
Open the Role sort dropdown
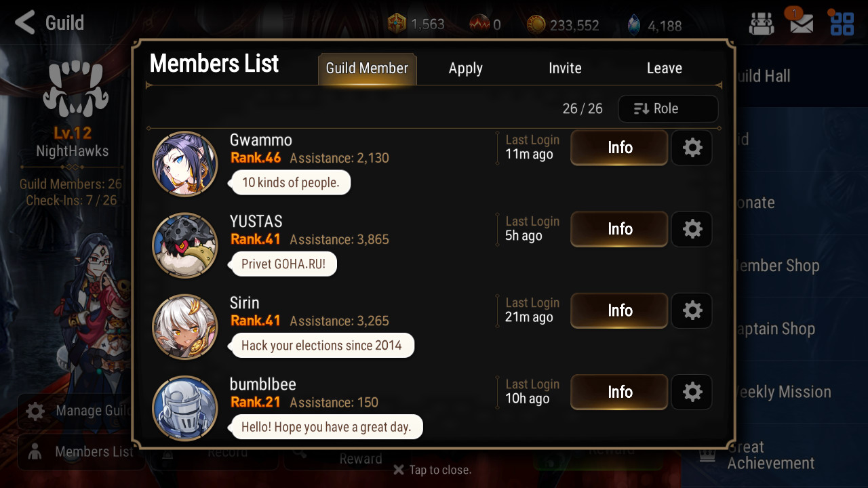pyautogui.click(x=668, y=108)
